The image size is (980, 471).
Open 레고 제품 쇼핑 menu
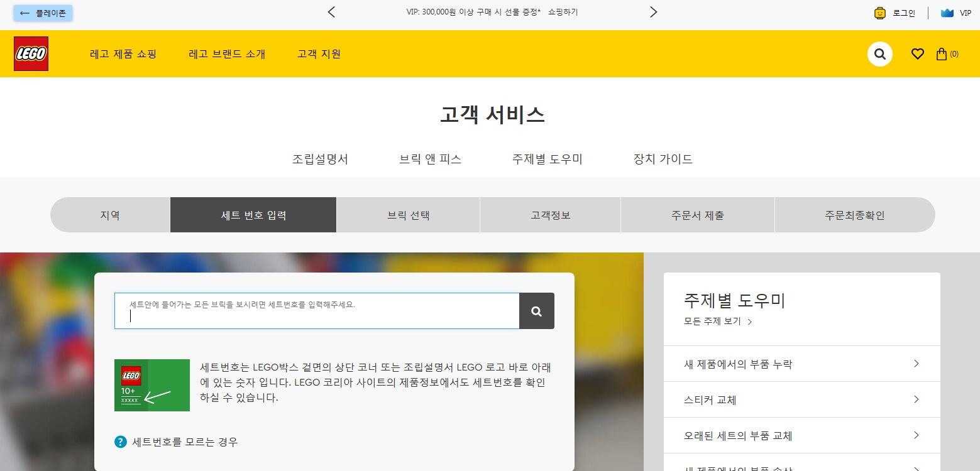pos(123,54)
